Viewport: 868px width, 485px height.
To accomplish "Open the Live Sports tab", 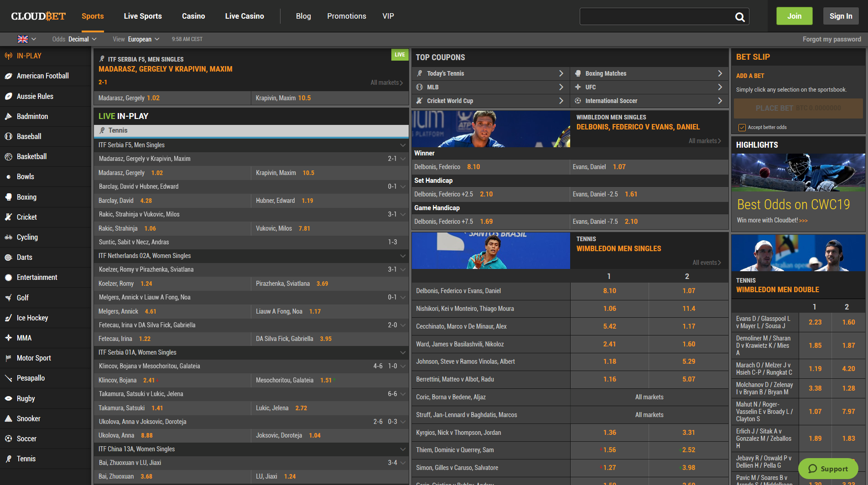I will tap(143, 16).
